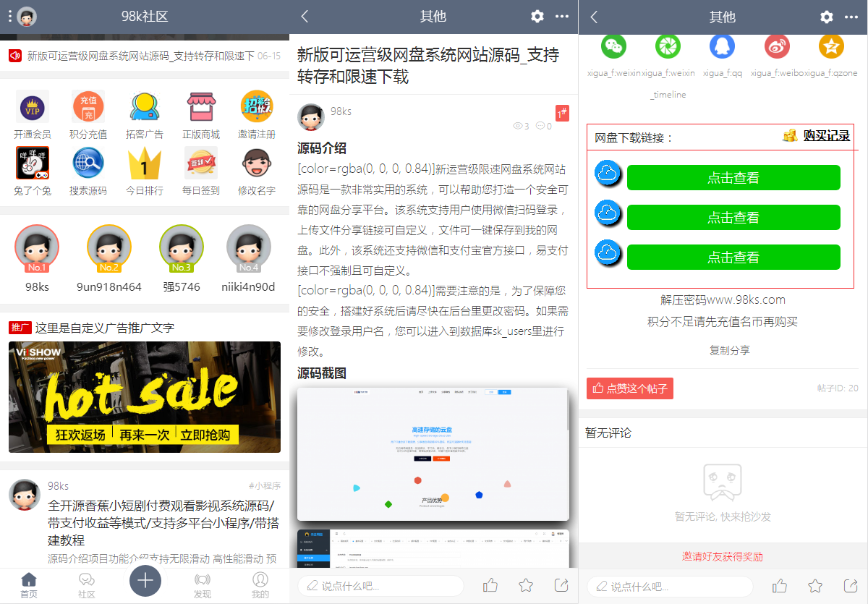Open three-dot more menu in right panel header
The image size is (868, 604).
pyautogui.click(x=851, y=17)
